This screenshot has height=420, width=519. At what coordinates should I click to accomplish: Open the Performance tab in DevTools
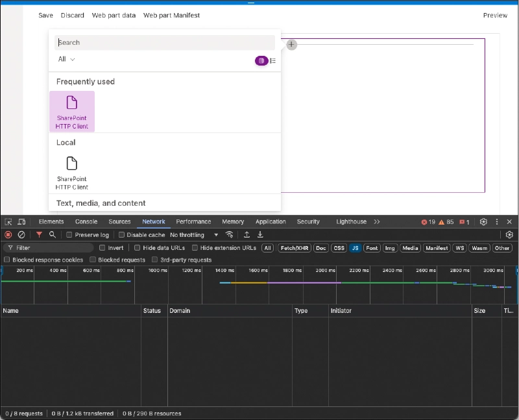(193, 221)
